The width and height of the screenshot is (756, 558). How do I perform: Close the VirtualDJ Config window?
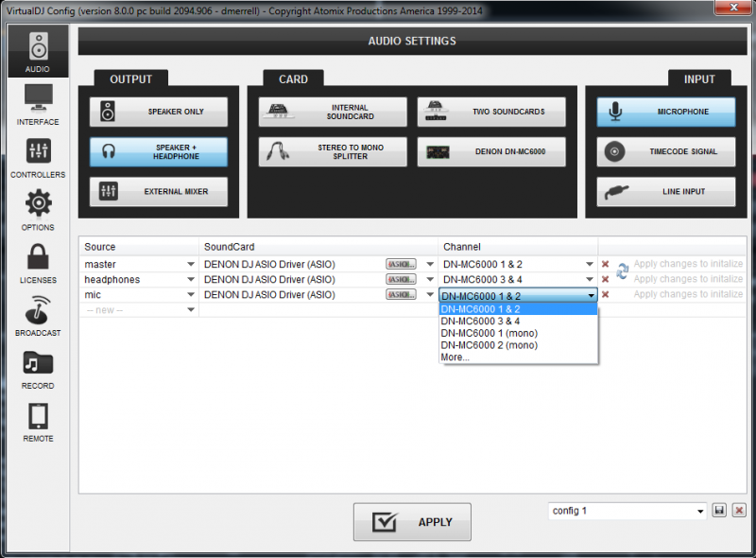734,8
